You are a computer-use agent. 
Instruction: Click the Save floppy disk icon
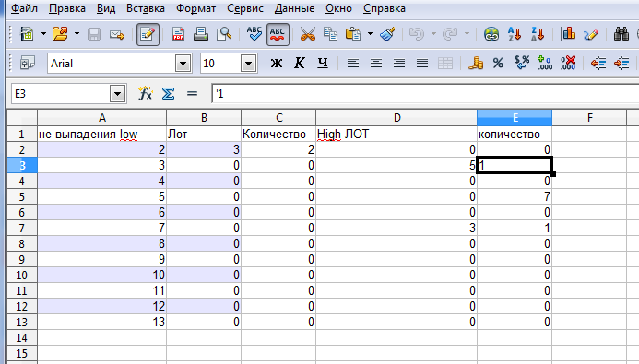click(x=94, y=34)
